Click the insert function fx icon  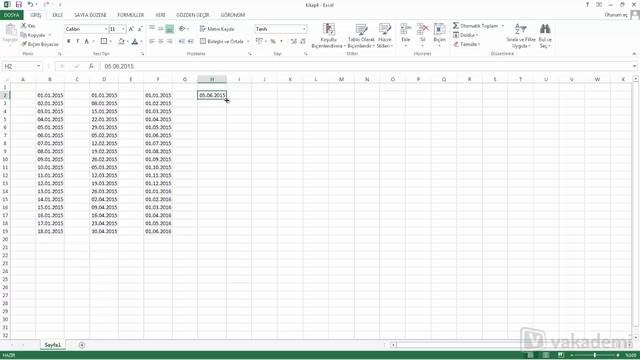(x=91, y=66)
